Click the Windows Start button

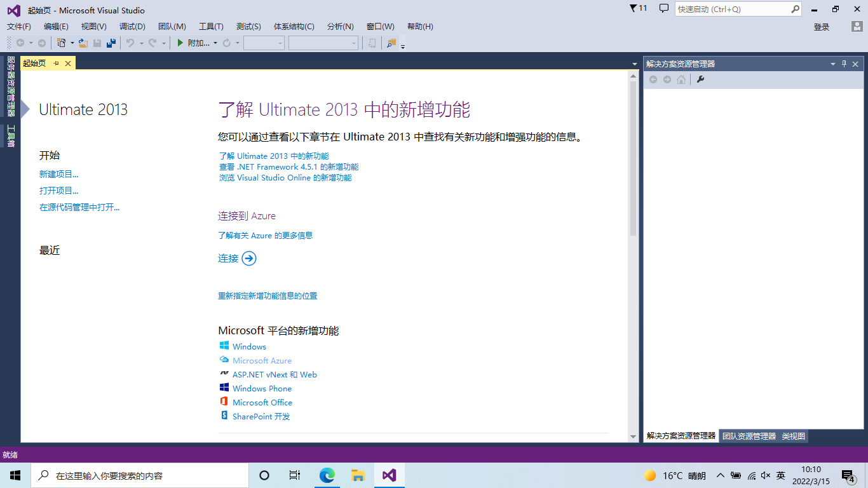(15, 475)
